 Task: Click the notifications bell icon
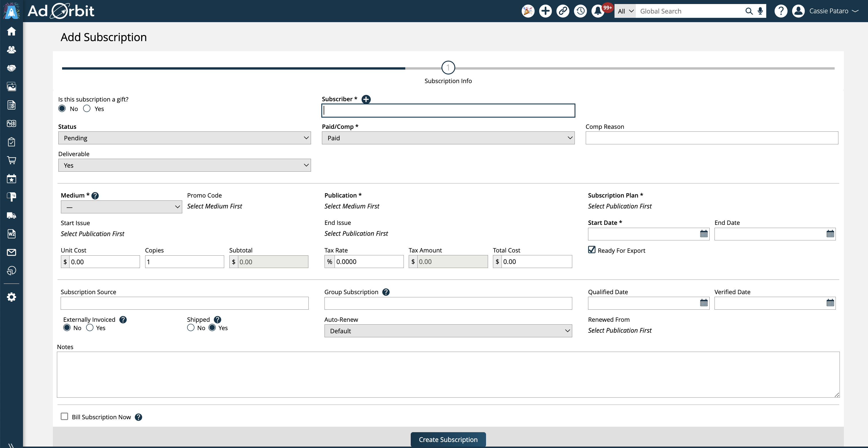click(x=598, y=11)
